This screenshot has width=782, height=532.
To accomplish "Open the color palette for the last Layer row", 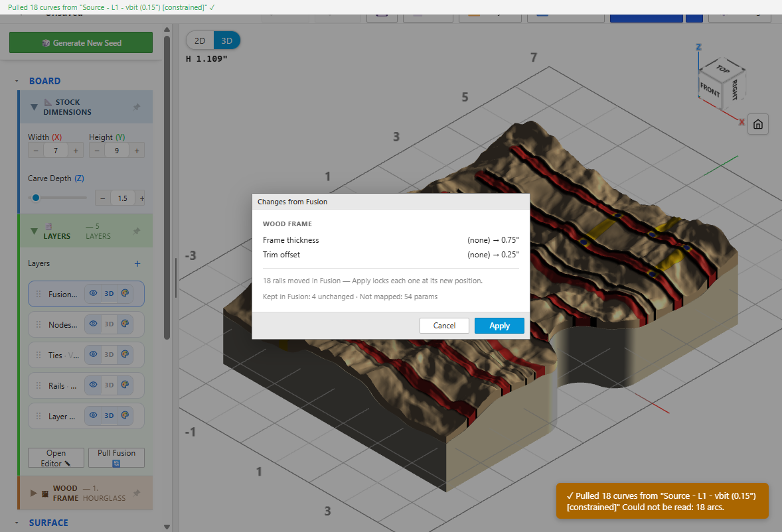I will point(125,415).
